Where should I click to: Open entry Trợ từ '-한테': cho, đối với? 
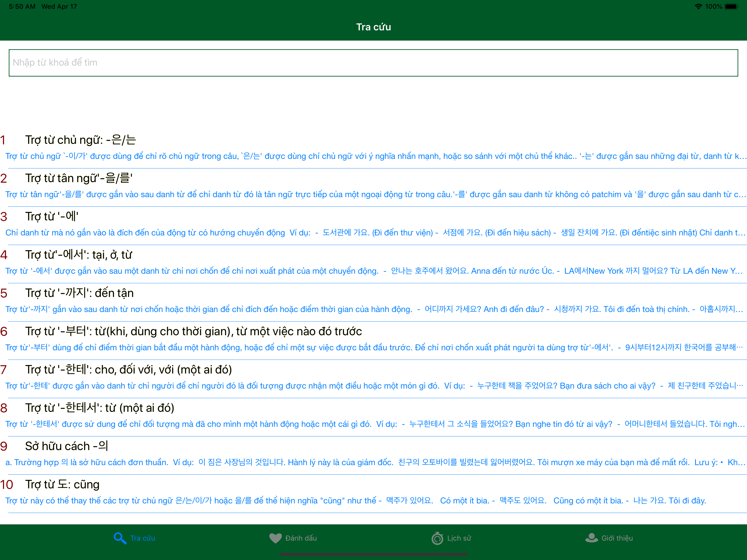[x=128, y=369]
